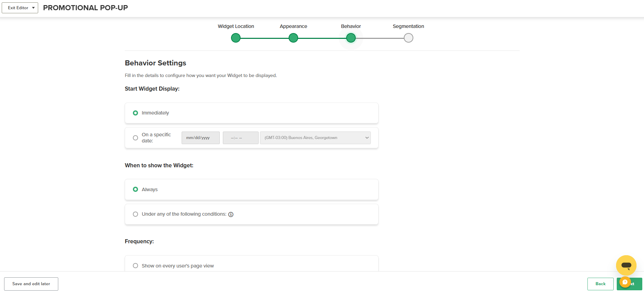Open the Exit Editor dropdown
Screen dimensions: 644x292
(x=20, y=8)
